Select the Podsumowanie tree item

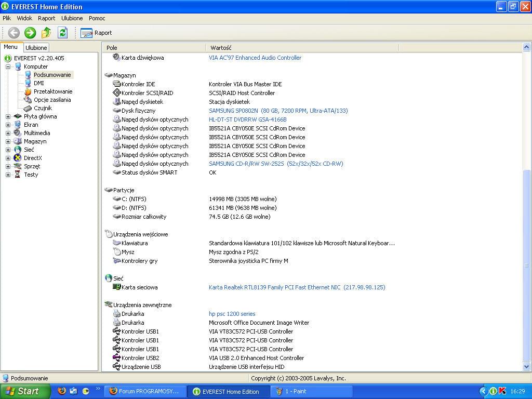(x=52, y=75)
